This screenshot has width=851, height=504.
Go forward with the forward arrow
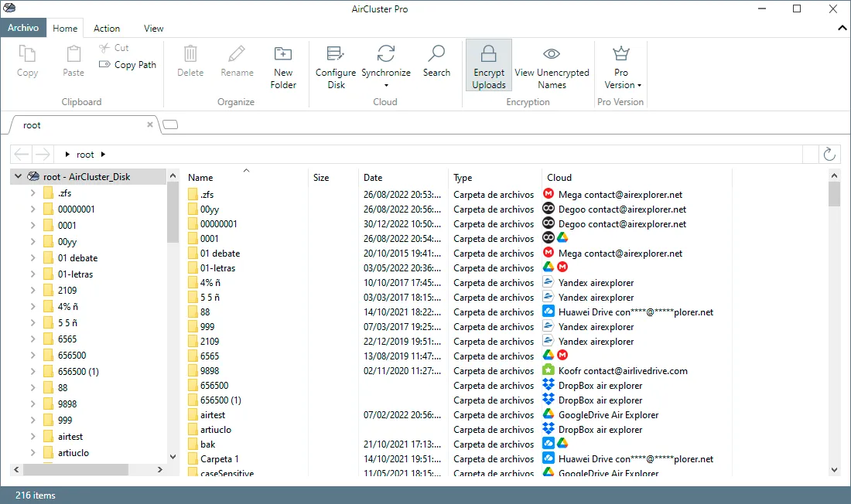pos(43,155)
